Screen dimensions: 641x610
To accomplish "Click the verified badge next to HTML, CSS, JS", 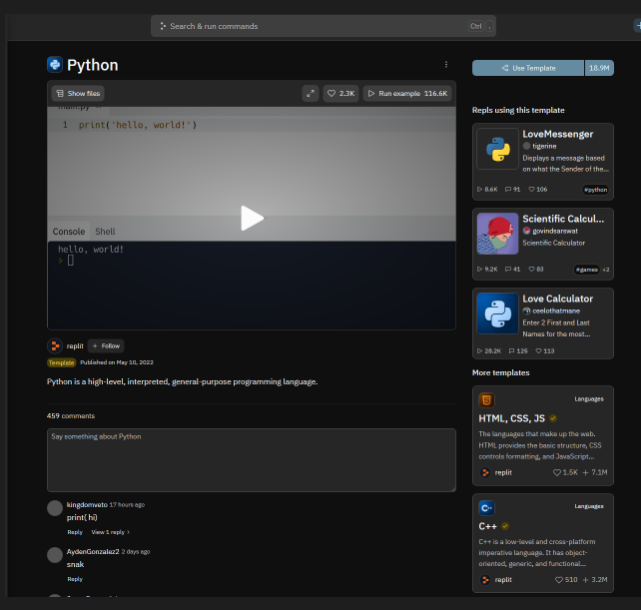I will click(x=553, y=419).
